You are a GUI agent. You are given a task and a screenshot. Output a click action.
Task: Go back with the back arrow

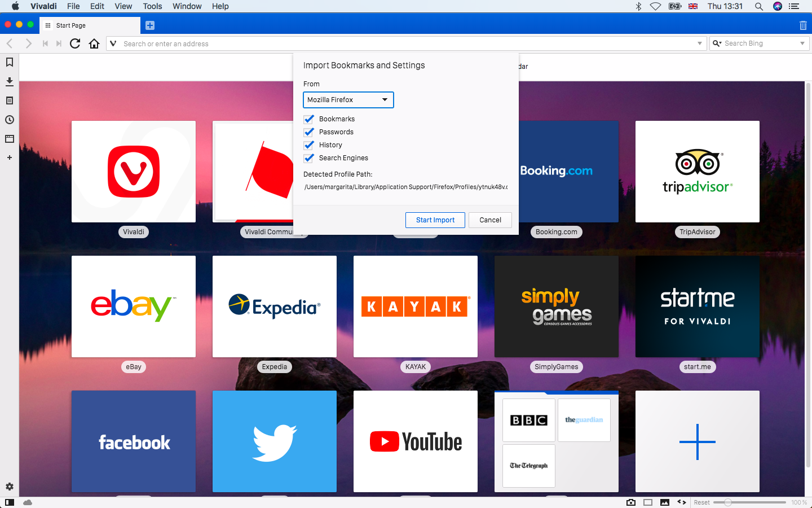[x=10, y=43]
